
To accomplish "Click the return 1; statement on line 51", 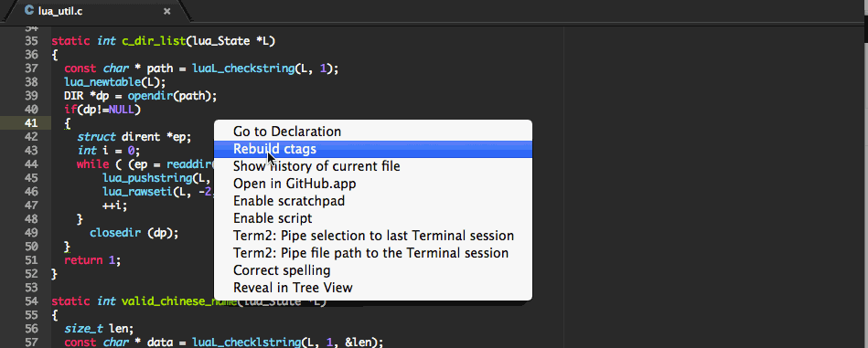I will pos(91,260).
